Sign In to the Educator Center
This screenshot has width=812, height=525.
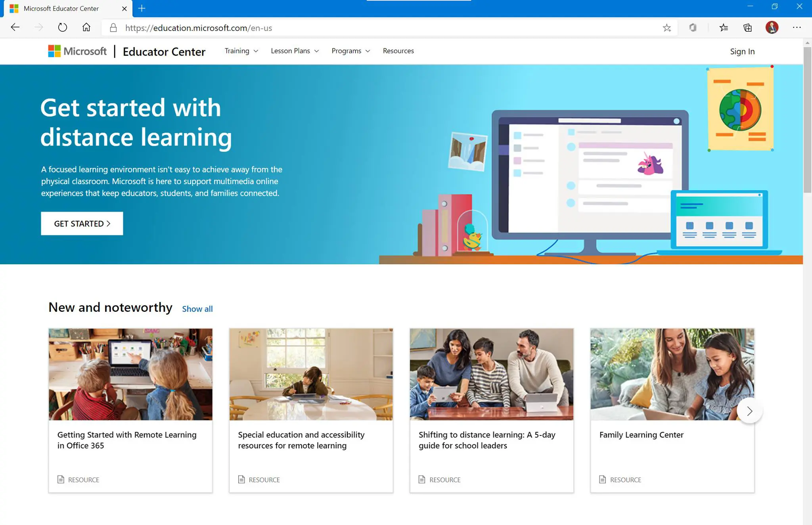pos(742,52)
